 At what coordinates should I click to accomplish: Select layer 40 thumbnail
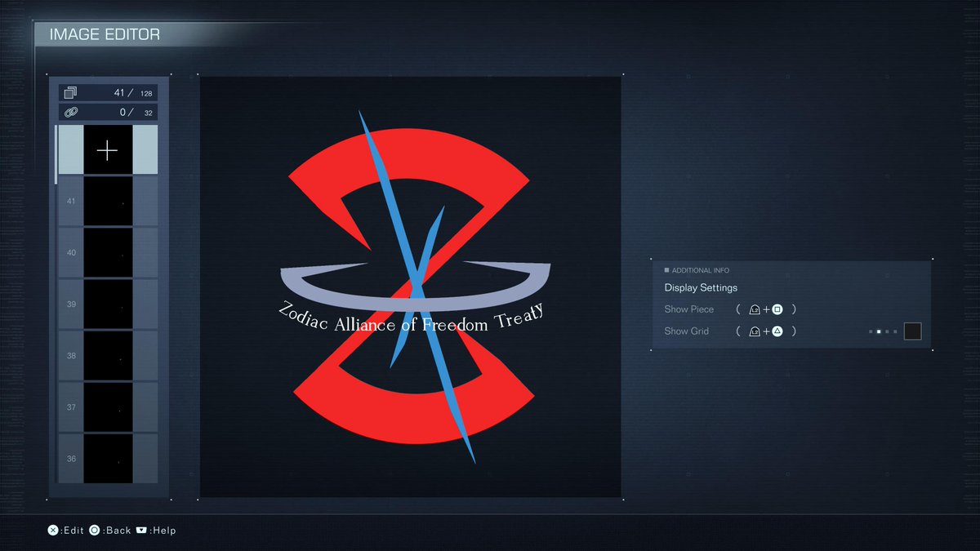point(108,252)
